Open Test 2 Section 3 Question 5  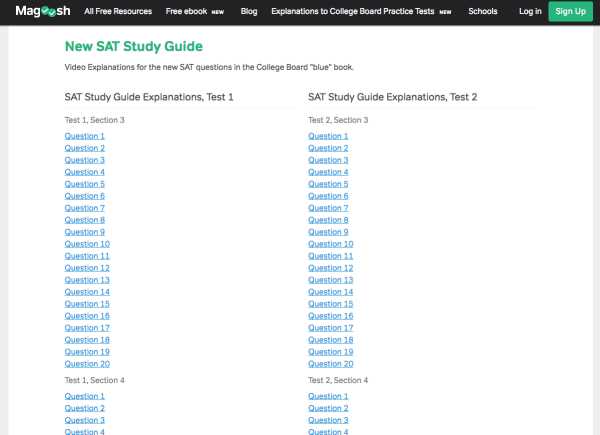328,184
